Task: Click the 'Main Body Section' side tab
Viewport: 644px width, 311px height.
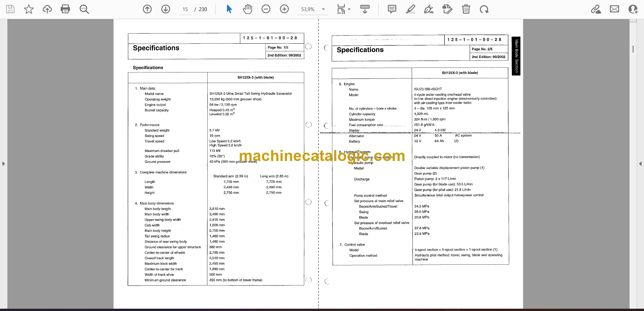Action: (x=516, y=56)
